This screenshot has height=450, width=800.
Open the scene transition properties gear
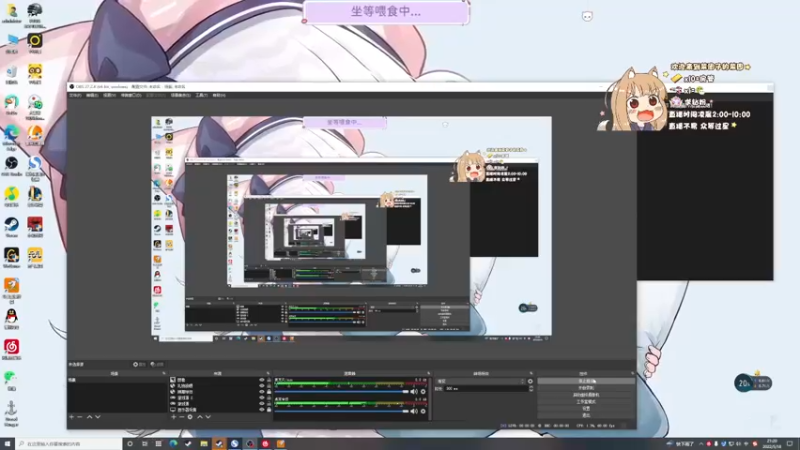click(530, 381)
